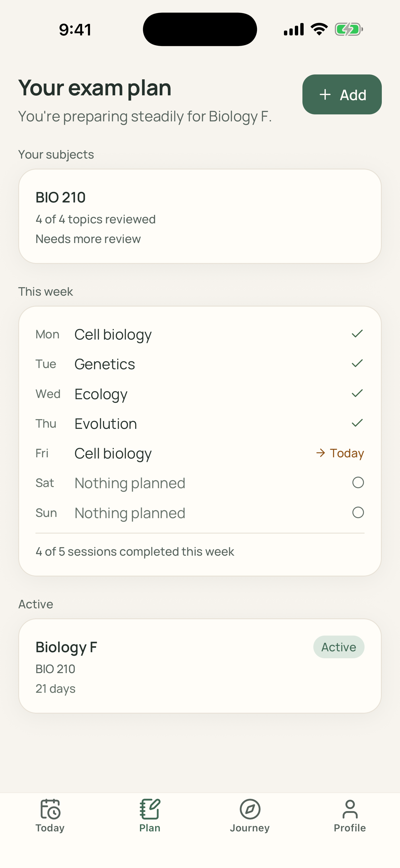This screenshot has width=400, height=868.
Task: Tap the battery charging status icon
Action: pos(349,29)
